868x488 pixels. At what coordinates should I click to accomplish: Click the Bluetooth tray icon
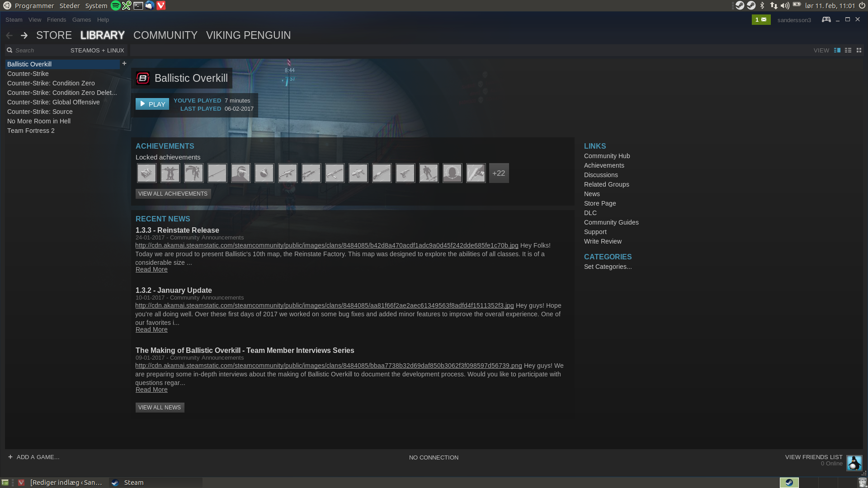coord(762,5)
